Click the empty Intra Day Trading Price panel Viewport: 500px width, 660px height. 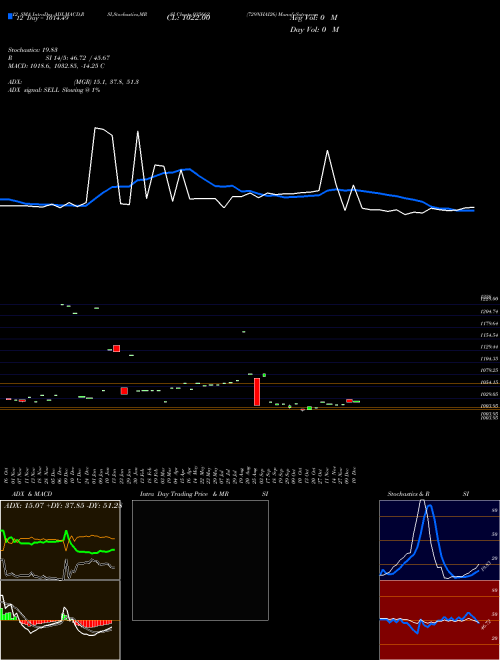(x=200, y=560)
